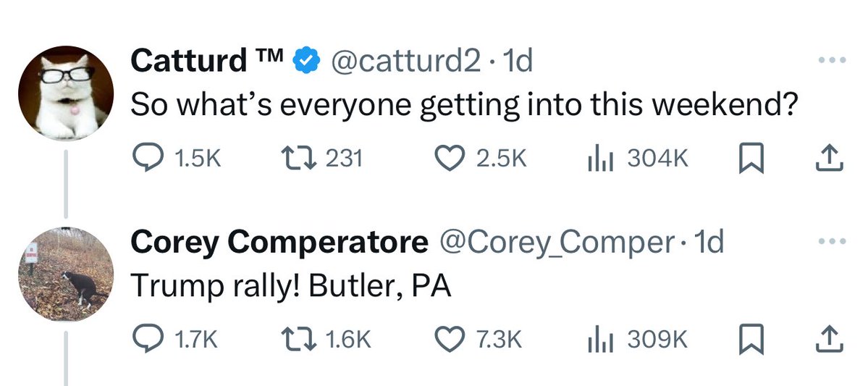This screenshot has height=386, width=868.
Task: Click the @catturd2 handle
Action: tap(405, 62)
